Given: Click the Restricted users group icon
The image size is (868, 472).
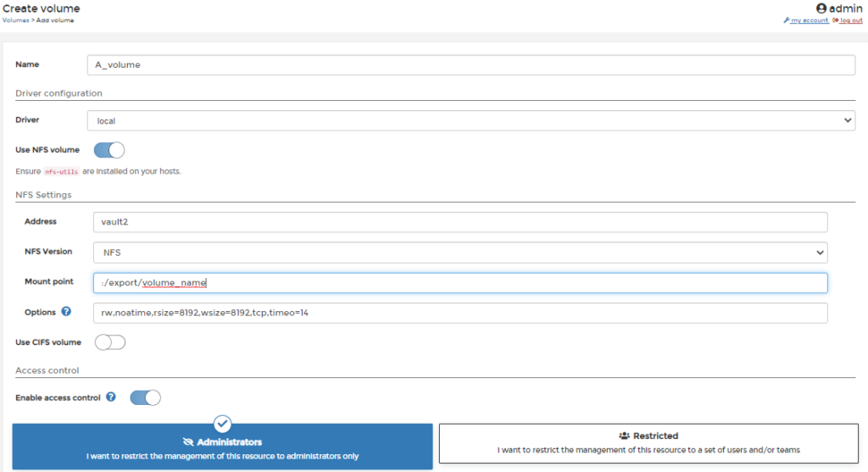Looking at the screenshot, I should (625, 436).
